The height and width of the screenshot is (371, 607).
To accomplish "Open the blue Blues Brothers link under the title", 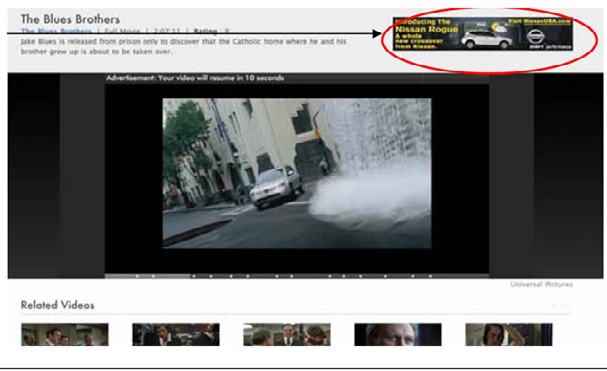I will click(57, 31).
